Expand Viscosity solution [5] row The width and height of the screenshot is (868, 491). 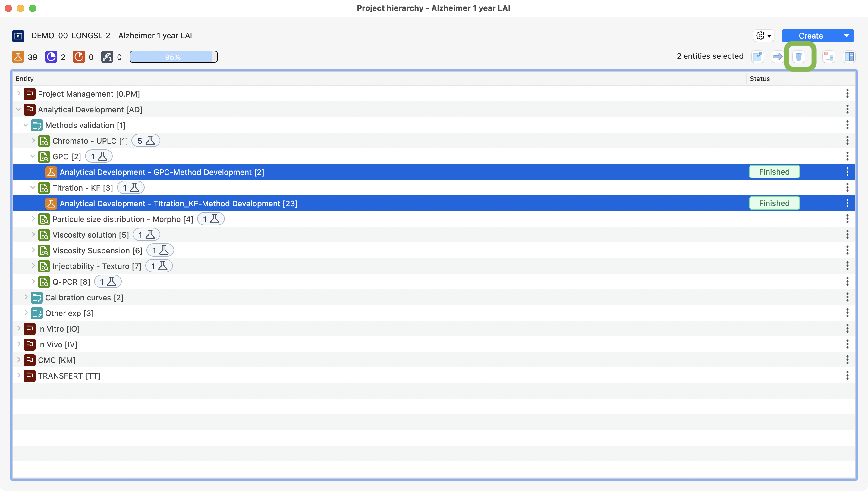tap(33, 234)
